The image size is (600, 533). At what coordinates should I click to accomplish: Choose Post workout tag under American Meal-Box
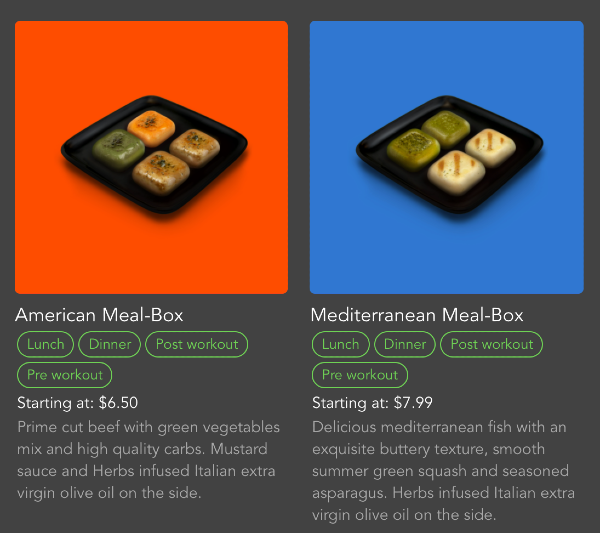click(x=197, y=344)
